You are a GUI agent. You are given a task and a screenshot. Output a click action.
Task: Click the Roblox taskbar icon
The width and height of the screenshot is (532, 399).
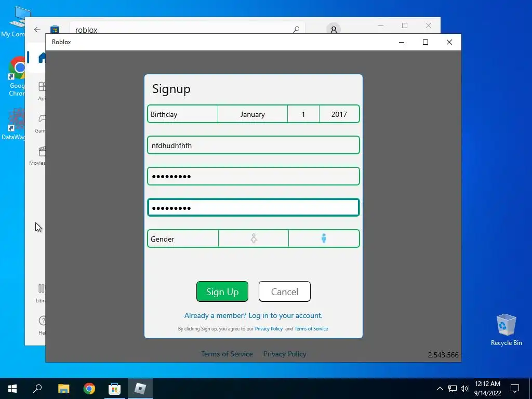click(x=140, y=388)
